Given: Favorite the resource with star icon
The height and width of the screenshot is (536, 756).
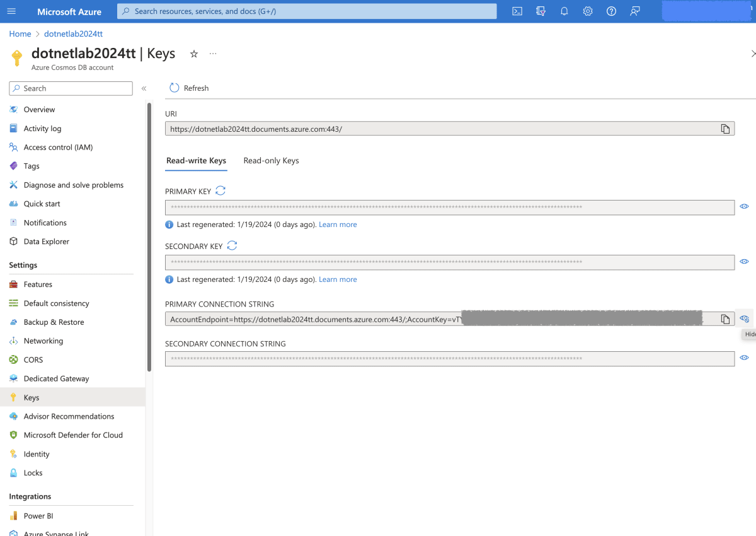Looking at the screenshot, I should coord(194,54).
